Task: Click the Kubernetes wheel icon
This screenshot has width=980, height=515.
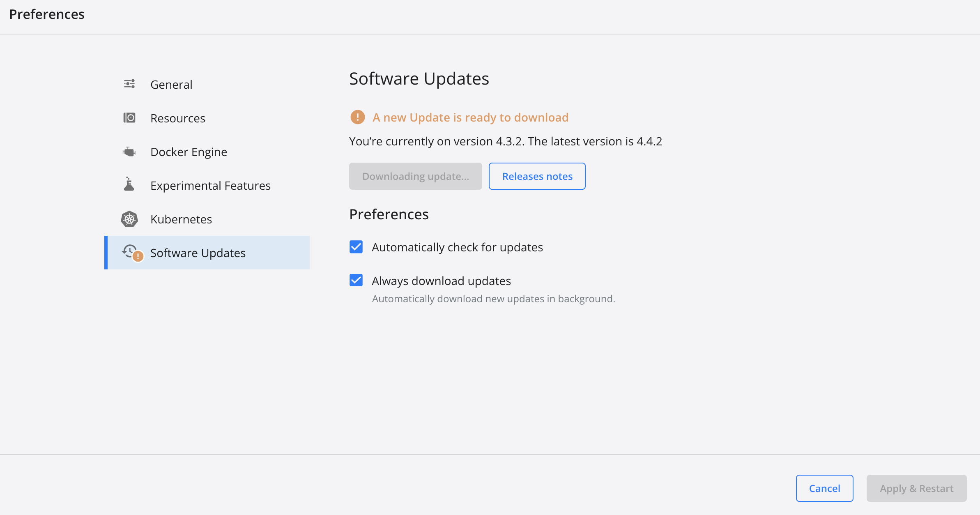Action: (129, 219)
